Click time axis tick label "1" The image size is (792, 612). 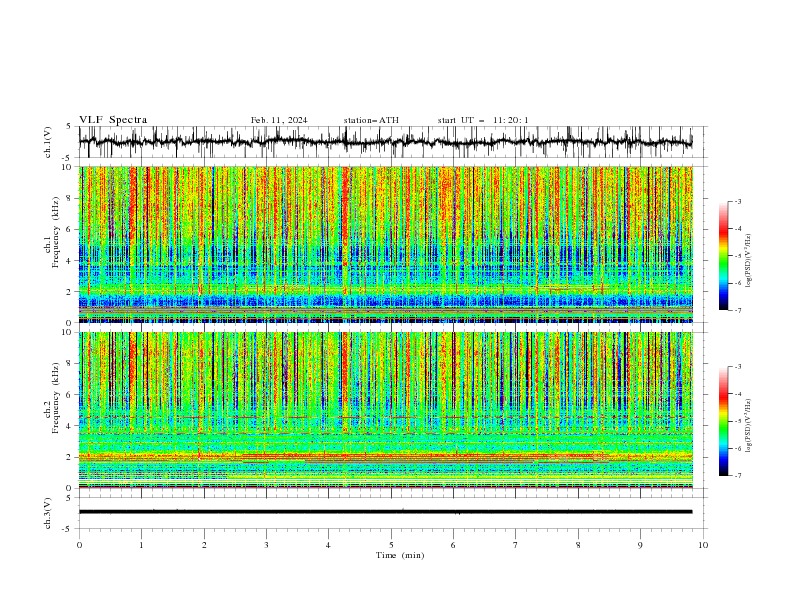pyautogui.click(x=141, y=545)
